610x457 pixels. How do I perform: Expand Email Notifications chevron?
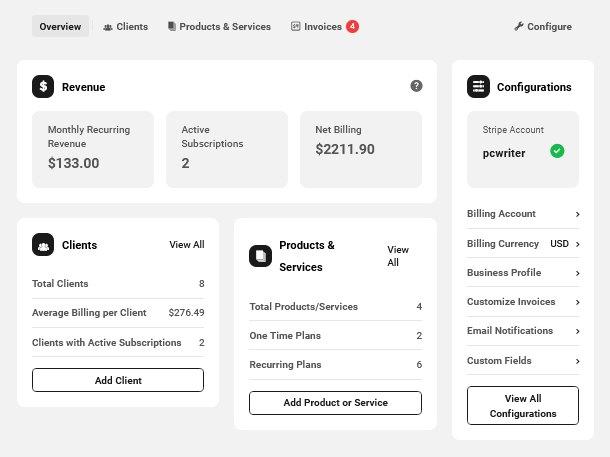pos(578,331)
